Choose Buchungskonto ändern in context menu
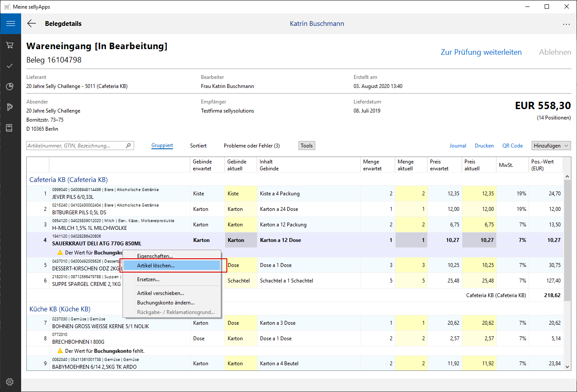This screenshot has height=392, width=577. pos(166,303)
